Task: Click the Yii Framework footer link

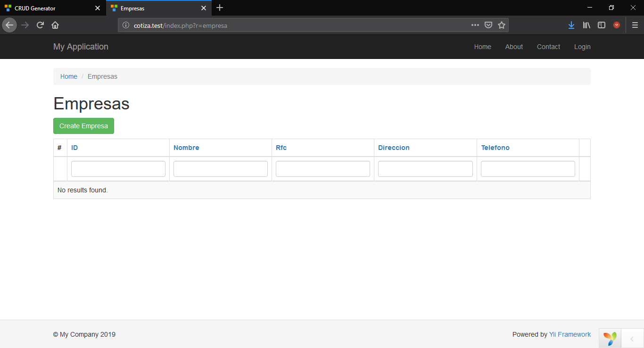Action: click(570, 334)
